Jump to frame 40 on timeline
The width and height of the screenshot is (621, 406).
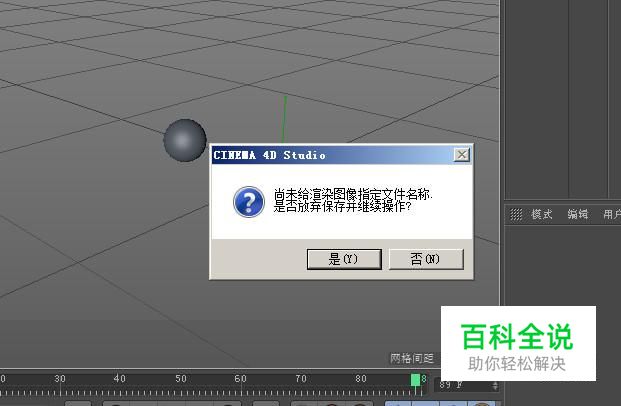(120, 379)
